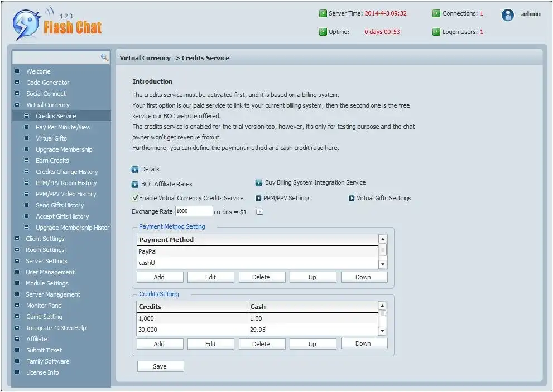Expand the Client Settings tree node
This screenshot has width=553, height=392.
click(17, 238)
